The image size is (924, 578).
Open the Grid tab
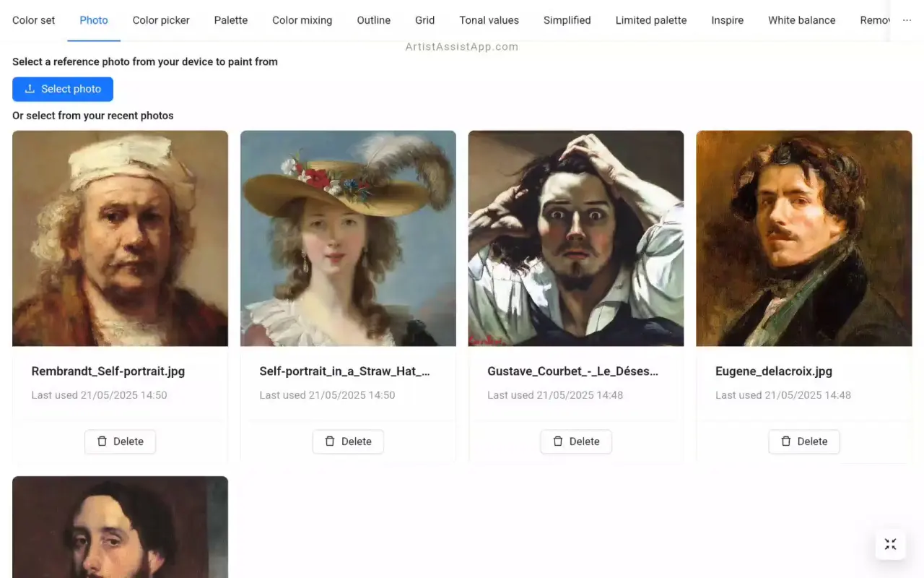[425, 20]
